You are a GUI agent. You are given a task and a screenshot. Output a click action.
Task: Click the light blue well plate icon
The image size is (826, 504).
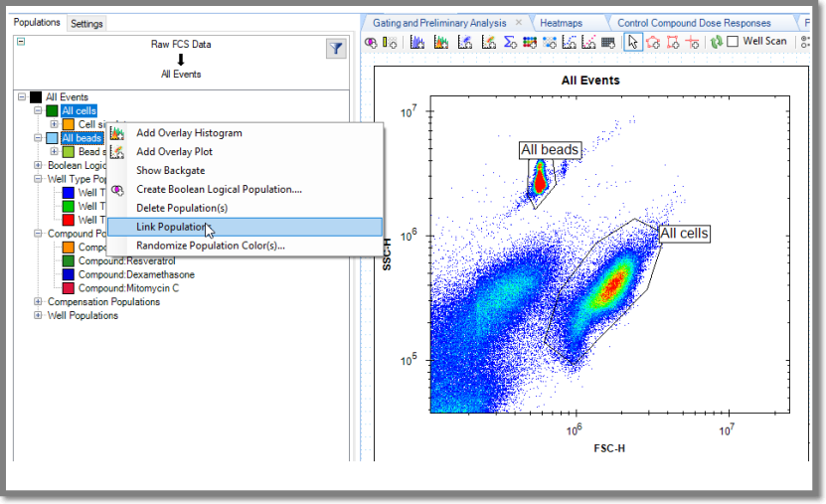(550, 42)
